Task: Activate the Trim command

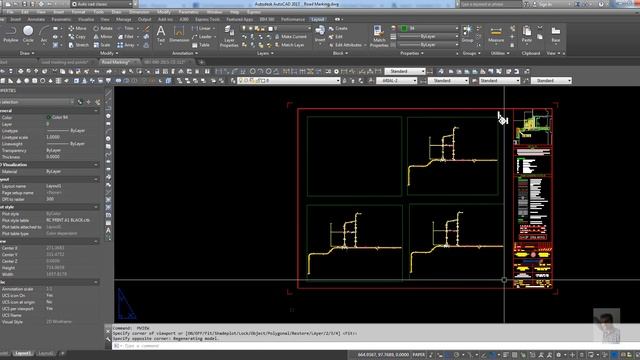Action: [x=126, y=28]
